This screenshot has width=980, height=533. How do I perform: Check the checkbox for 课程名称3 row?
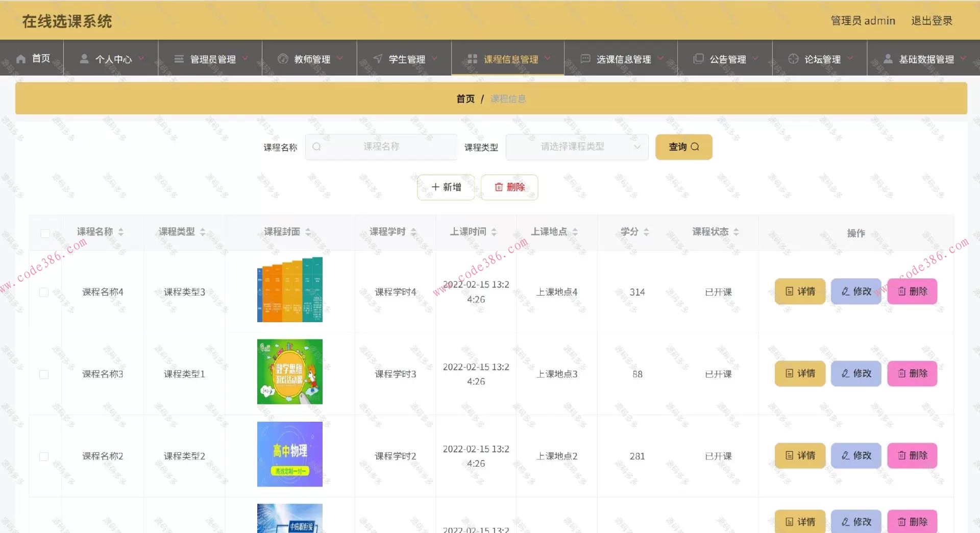(44, 374)
